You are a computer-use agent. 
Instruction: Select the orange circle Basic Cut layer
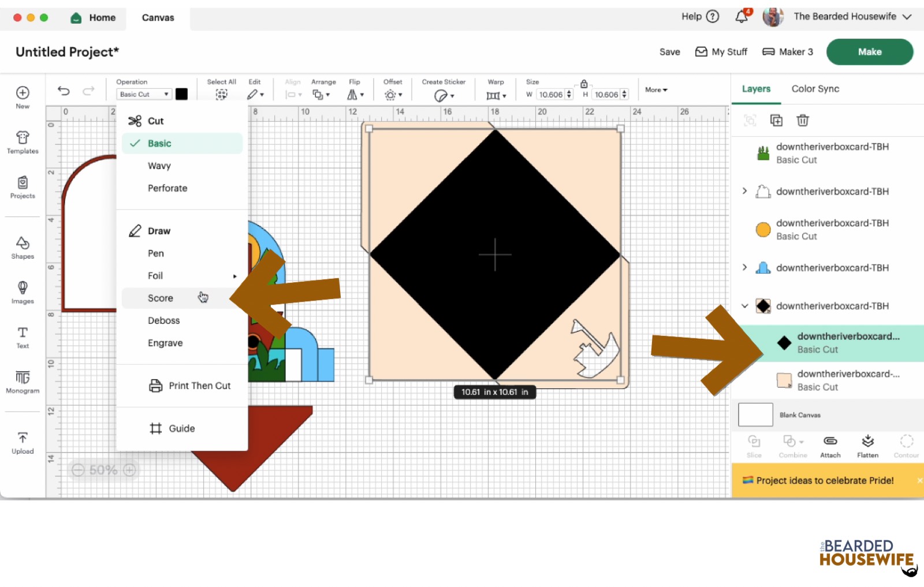pos(828,229)
